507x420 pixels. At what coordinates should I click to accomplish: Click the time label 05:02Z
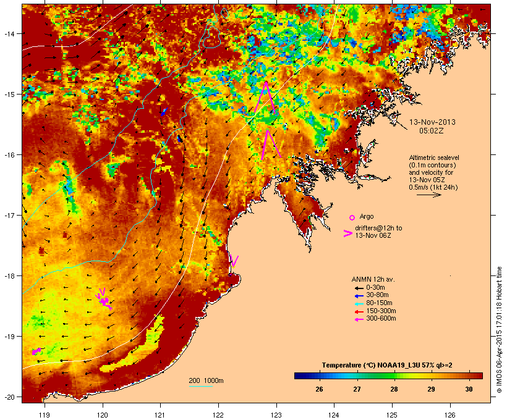tap(432, 131)
